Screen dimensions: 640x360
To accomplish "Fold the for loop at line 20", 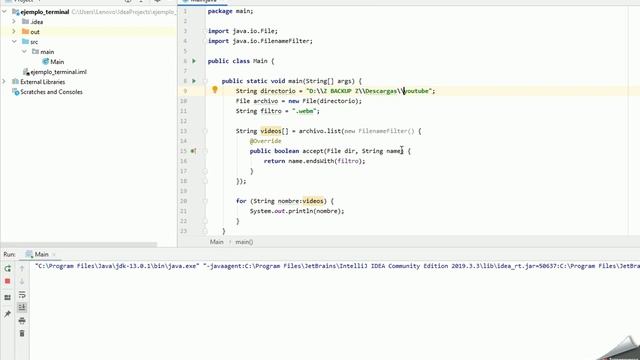I will (x=205, y=201).
